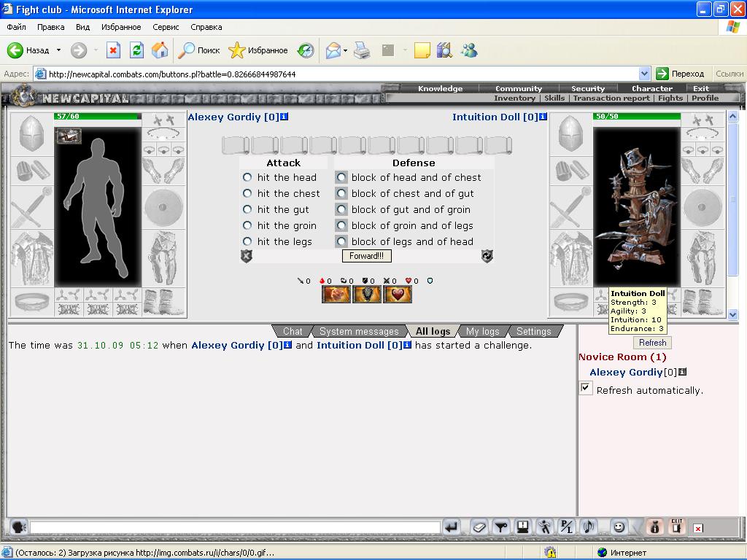Click the X shield icon left of Forward
Viewport: 747px width, 560px height.
[x=247, y=256]
